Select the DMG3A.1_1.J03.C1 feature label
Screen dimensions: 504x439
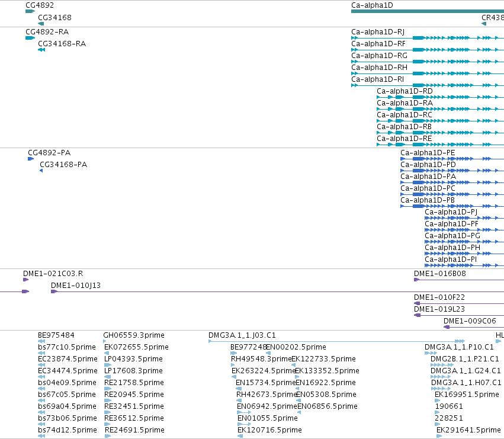(242, 335)
